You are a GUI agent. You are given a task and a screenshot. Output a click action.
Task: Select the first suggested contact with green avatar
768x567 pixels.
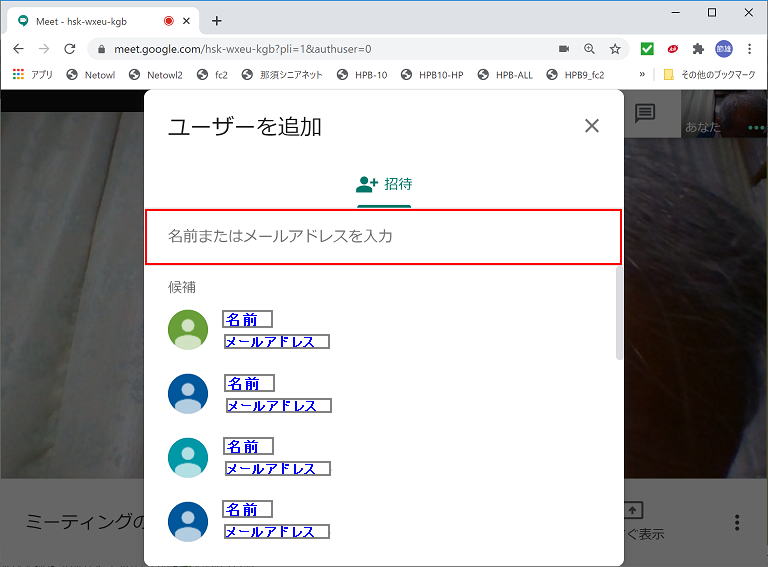point(188,330)
